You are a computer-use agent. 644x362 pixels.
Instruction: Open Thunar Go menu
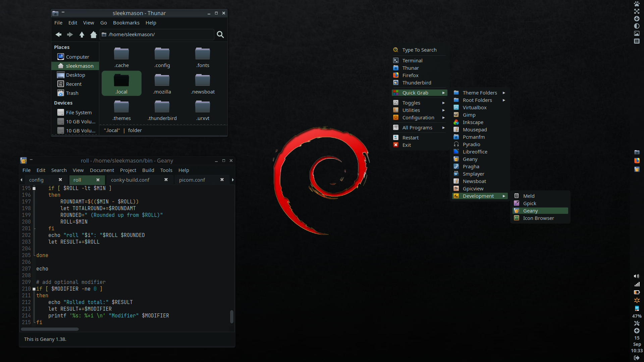click(x=104, y=23)
